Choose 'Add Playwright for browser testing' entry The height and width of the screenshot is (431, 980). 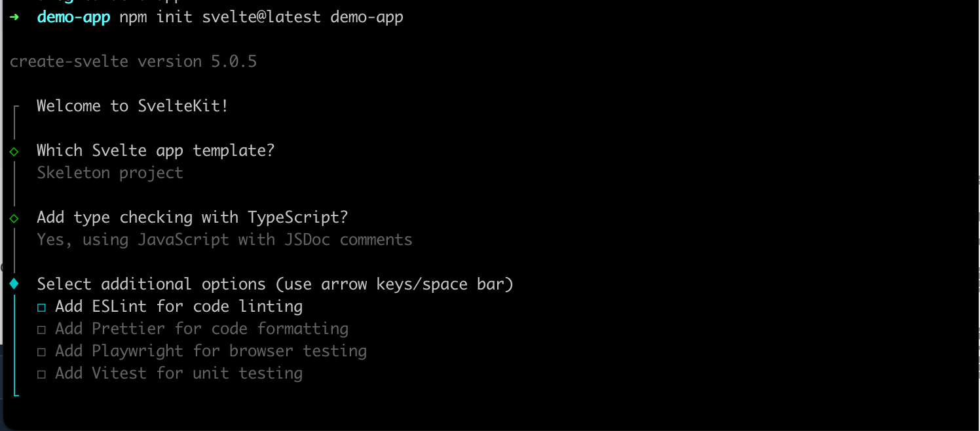[211, 351]
